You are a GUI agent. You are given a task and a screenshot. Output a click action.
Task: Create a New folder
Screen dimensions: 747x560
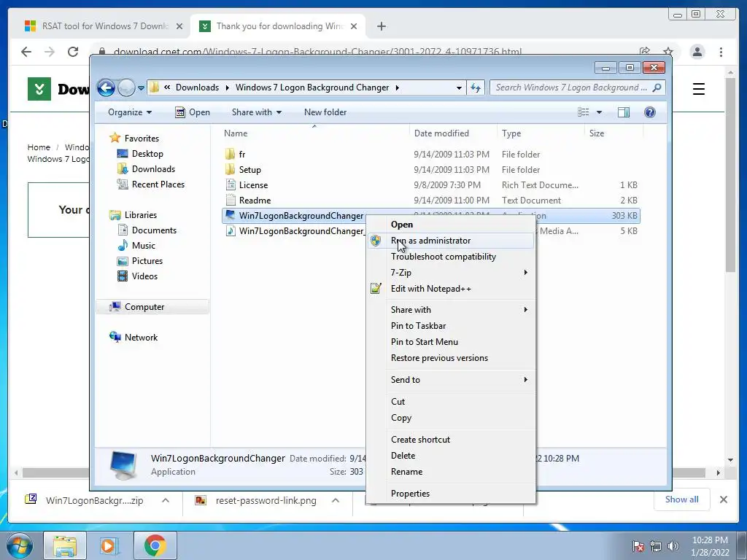point(325,112)
